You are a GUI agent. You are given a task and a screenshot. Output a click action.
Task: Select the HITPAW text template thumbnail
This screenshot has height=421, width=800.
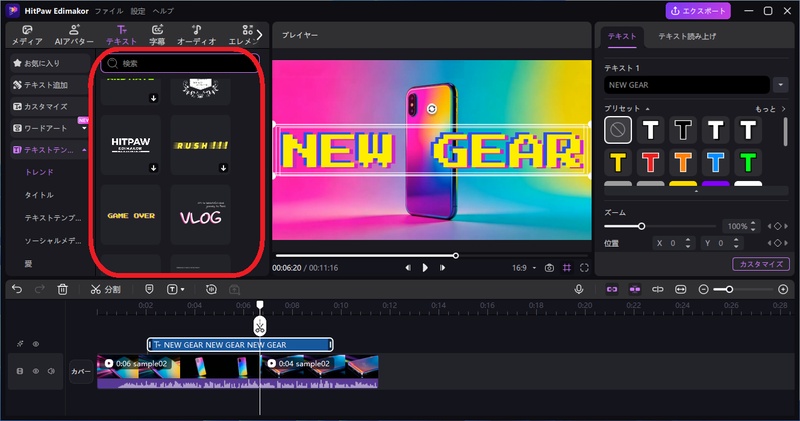(131, 145)
